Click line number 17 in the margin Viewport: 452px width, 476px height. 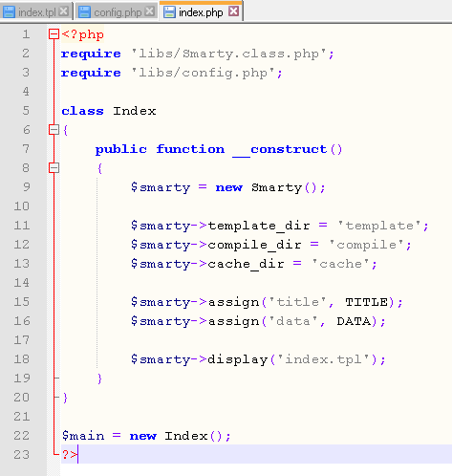(x=22, y=340)
